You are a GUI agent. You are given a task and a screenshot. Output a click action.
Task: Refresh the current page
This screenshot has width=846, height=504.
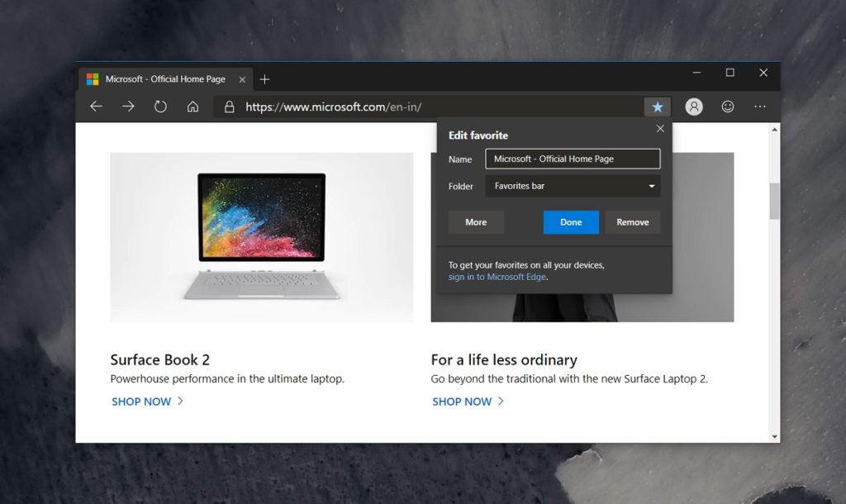(160, 107)
